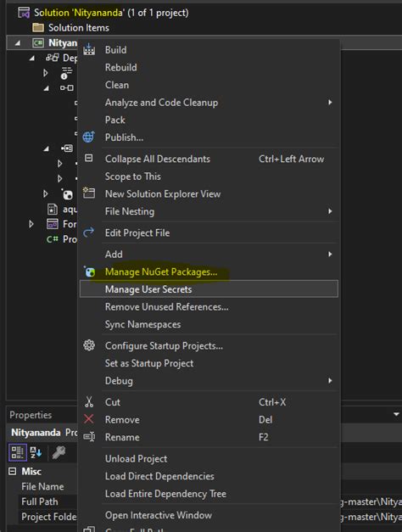Collapse the Nityananda project tree node
Image resolution: width=402 pixels, height=532 pixels.
tap(17, 43)
